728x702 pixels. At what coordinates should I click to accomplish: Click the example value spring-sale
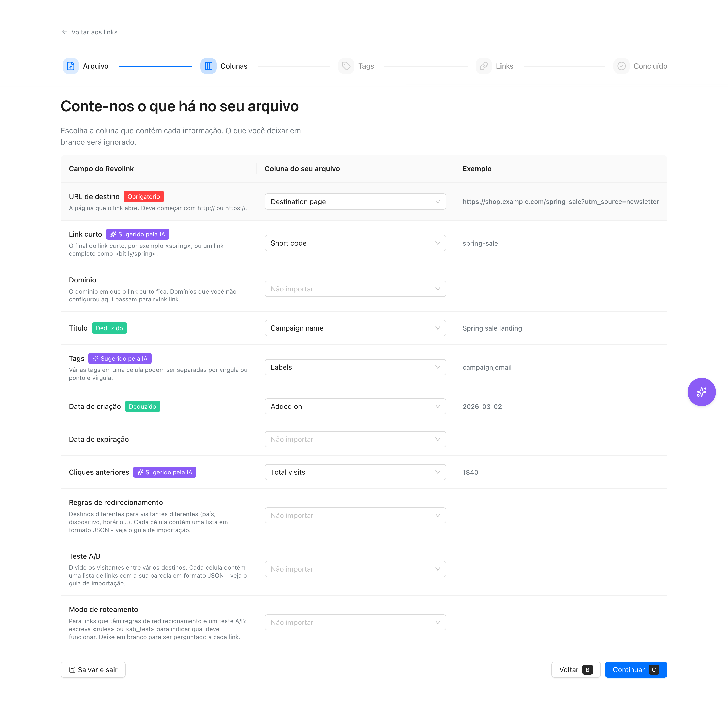(x=480, y=244)
